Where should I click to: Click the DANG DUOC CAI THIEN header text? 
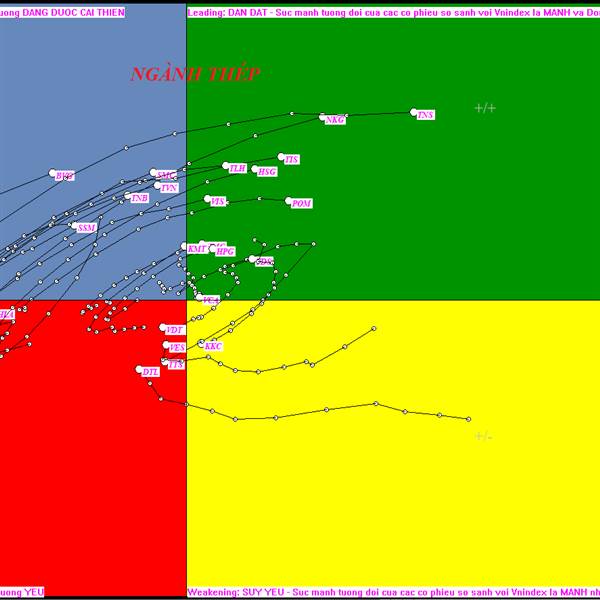coord(73,13)
